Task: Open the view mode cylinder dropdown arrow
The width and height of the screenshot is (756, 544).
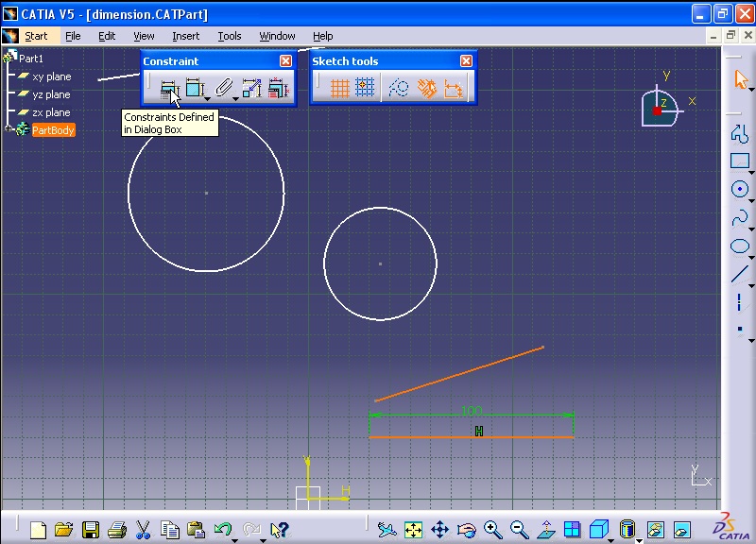Action: 640,540
